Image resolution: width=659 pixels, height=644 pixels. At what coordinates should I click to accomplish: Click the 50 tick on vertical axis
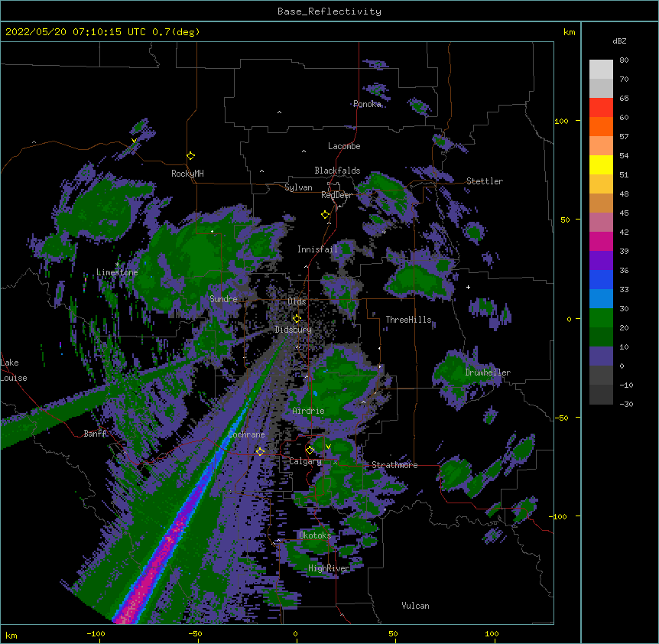(x=565, y=220)
